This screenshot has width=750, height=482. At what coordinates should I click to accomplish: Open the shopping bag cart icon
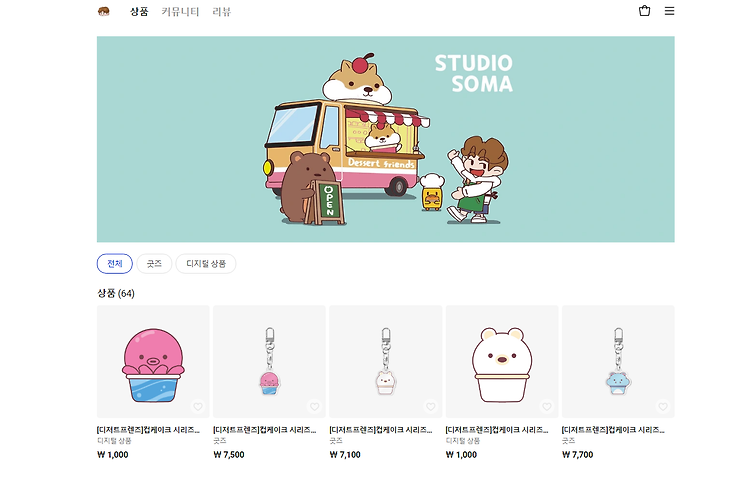pyautogui.click(x=644, y=11)
